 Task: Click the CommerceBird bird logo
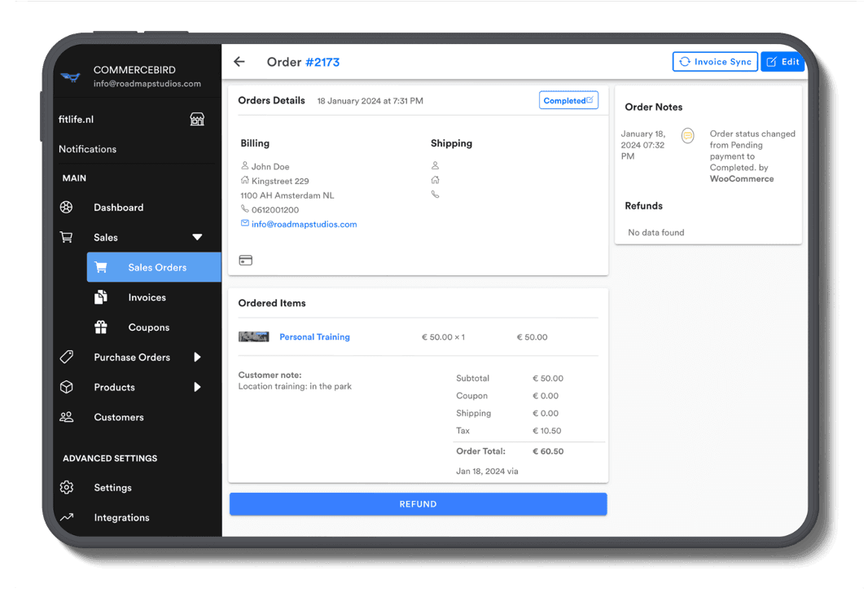click(x=70, y=77)
